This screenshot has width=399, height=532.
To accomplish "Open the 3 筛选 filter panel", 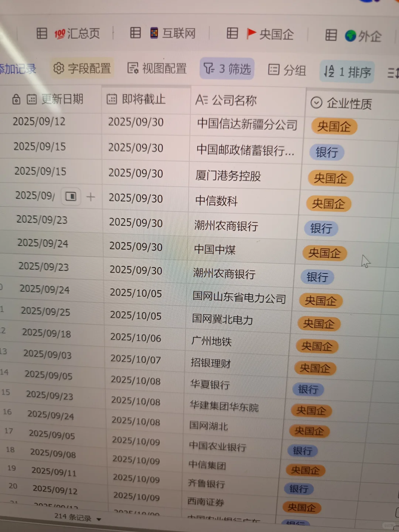I will tap(227, 69).
